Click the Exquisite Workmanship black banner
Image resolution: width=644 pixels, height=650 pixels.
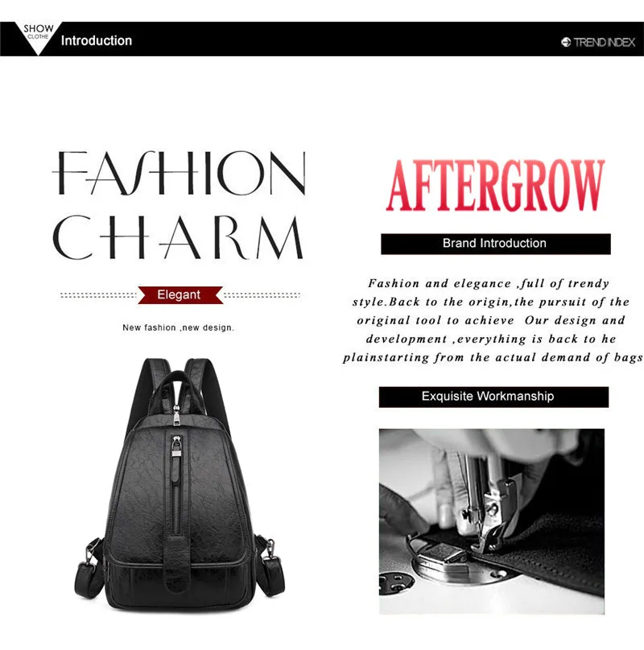click(493, 397)
